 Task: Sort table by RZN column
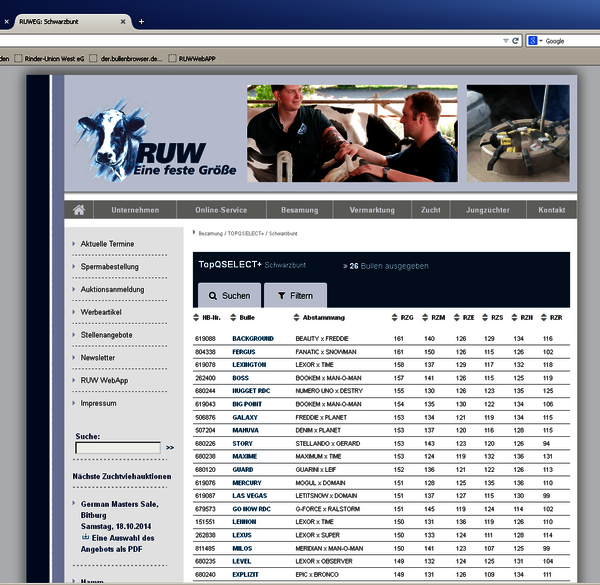[522, 318]
